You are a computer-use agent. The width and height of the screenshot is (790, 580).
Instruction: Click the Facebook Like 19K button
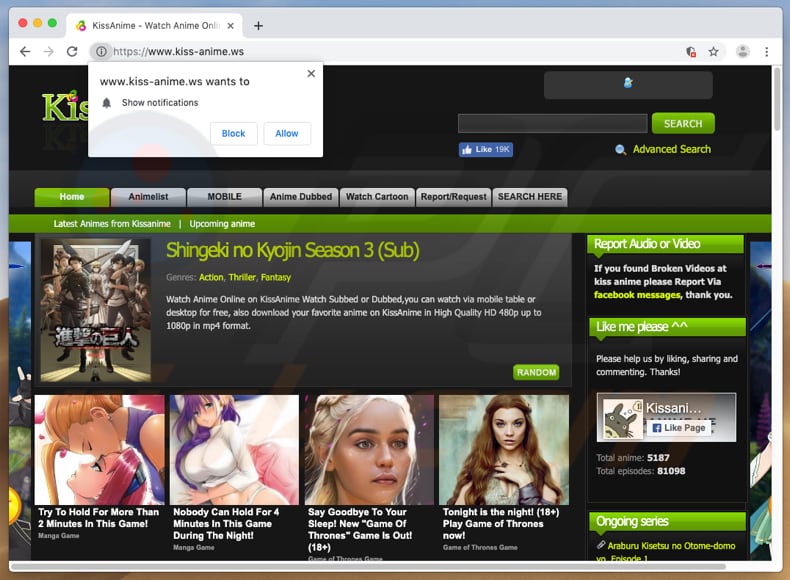[x=486, y=150]
